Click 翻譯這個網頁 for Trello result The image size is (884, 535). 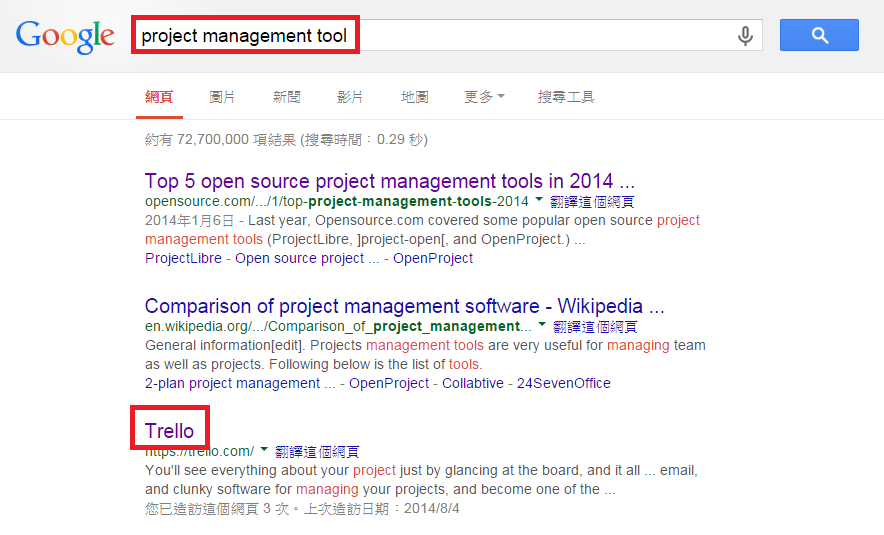317,452
